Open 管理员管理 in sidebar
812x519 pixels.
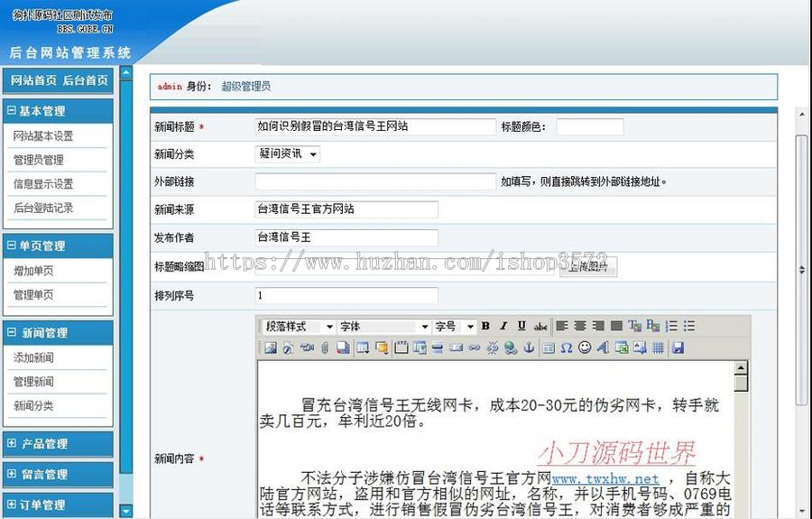click(38, 160)
